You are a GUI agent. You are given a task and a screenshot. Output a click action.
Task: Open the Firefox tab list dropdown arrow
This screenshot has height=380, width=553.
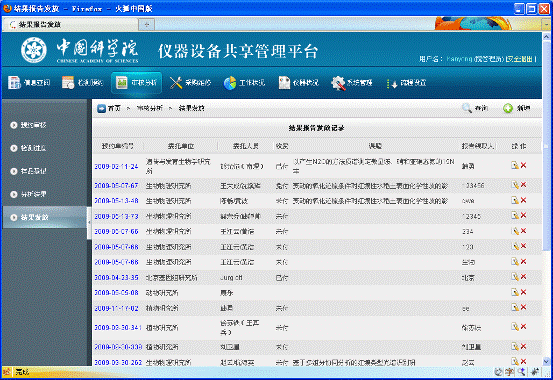pyautogui.click(x=546, y=24)
